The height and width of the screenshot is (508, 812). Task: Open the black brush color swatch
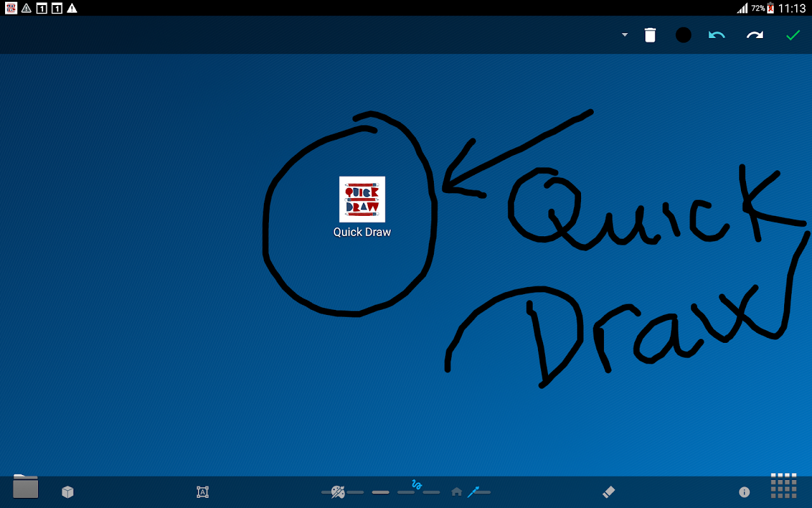(x=683, y=35)
